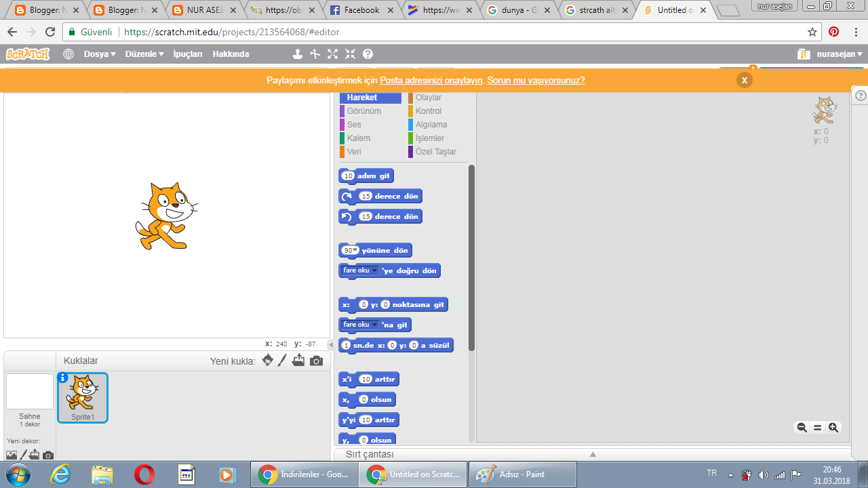
Task: Click blocks palette vertical scrollbar
Action: [x=471, y=258]
